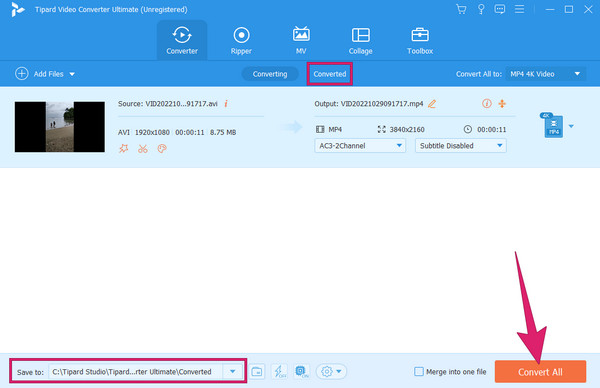The height and width of the screenshot is (388, 600).
Task: Click the 8.75 MB file size
Action: click(x=223, y=132)
